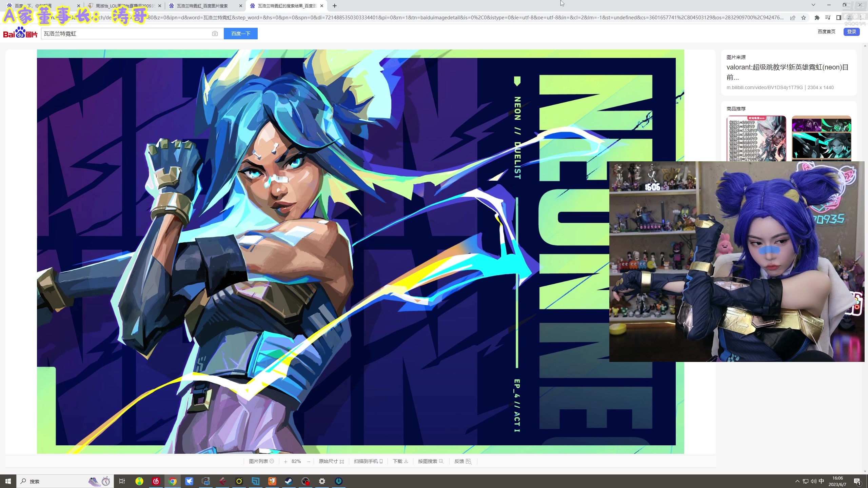Open Task View on the taskbar

[122, 481]
